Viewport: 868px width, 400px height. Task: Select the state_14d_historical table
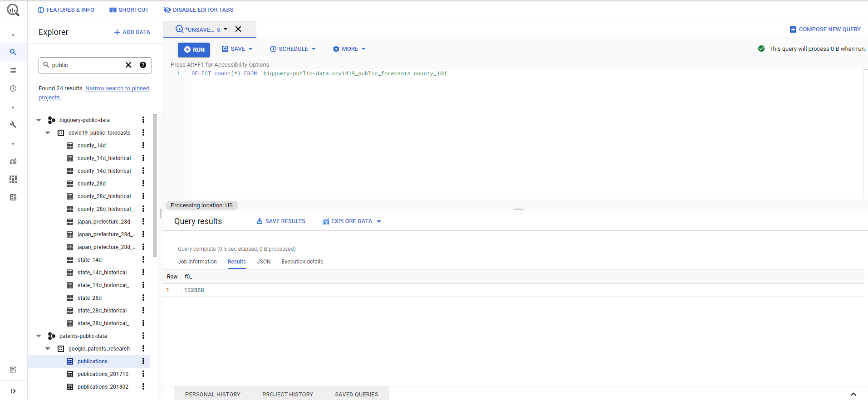pyautogui.click(x=102, y=273)
